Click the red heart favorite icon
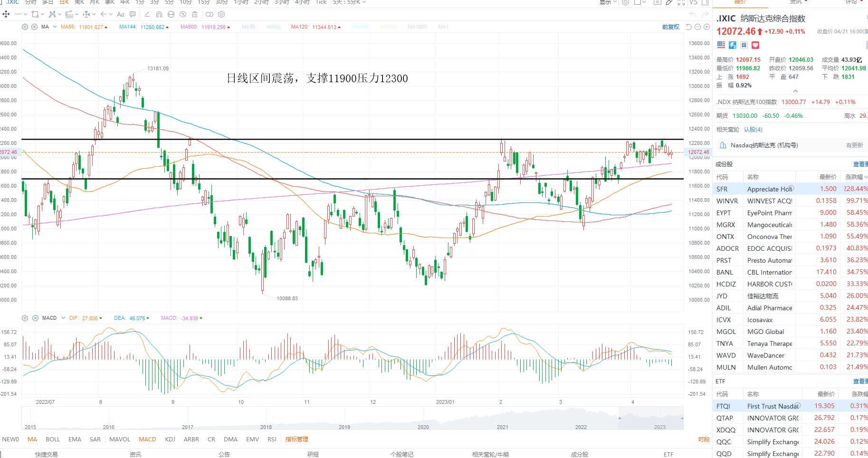 pyautogui.click(x=755, y=45)
